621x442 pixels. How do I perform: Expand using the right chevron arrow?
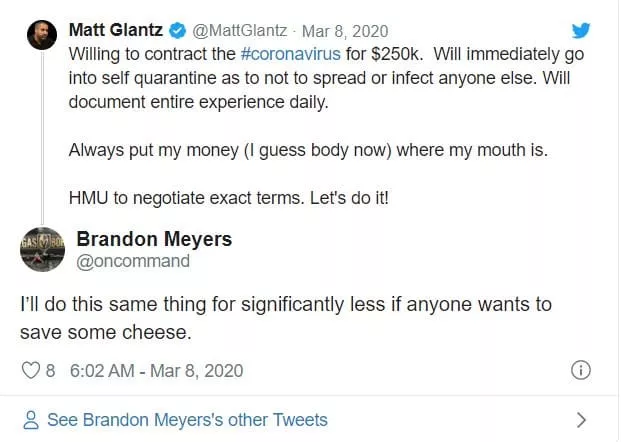[x=581, y=420]
